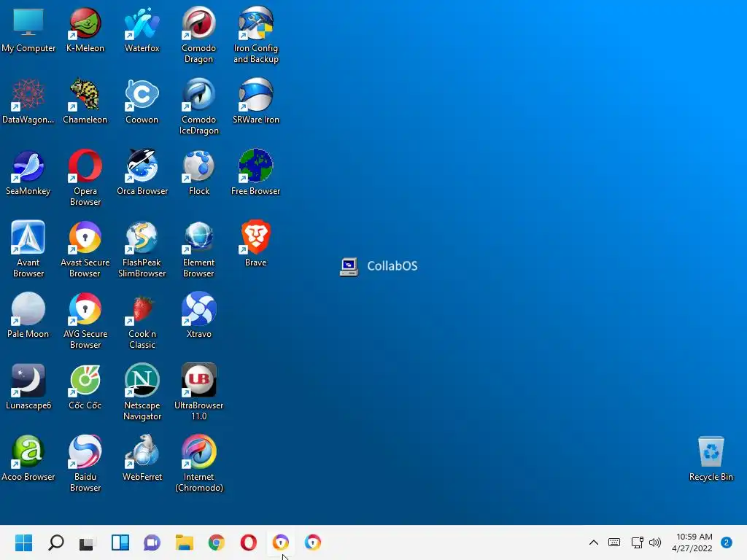
Task: Open File Explorer from the taskbar
Action: click(x=185, y=542)
